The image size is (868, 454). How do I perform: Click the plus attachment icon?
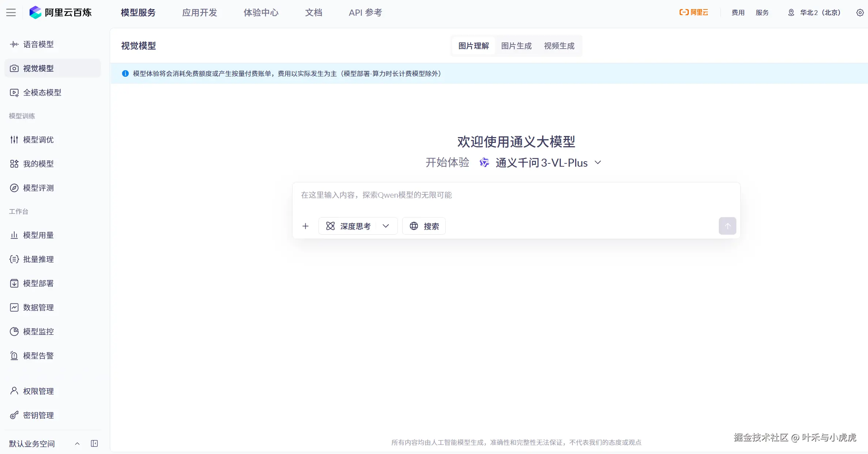pos(305,226)
